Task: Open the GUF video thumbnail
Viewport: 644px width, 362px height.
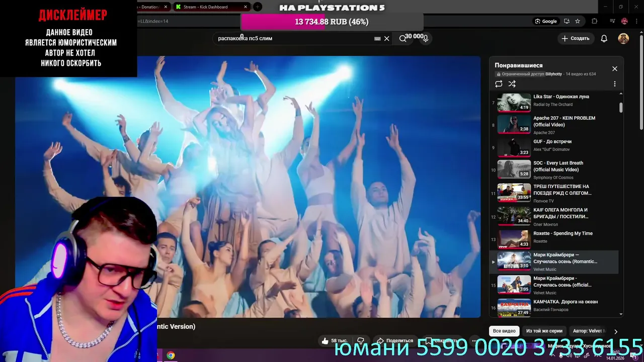Action: coord(514,148)
